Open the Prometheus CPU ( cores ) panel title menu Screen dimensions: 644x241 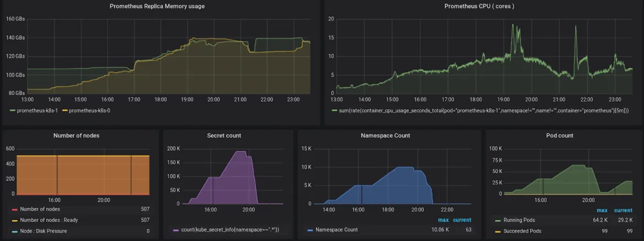[x=480, y=7]
